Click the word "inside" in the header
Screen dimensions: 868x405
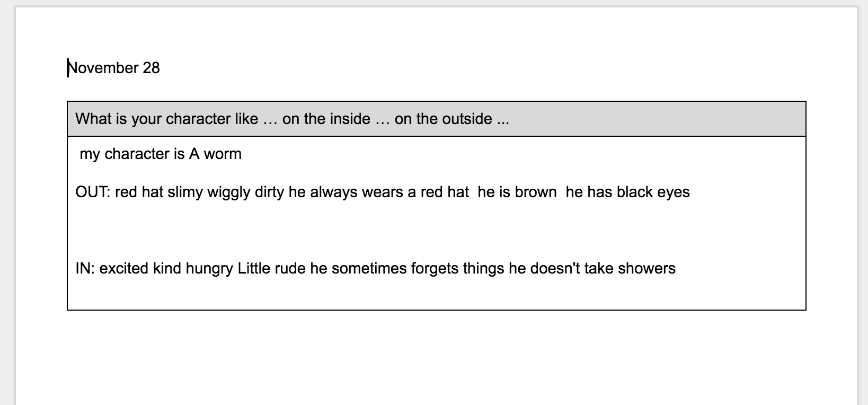(x=350, y=119)
